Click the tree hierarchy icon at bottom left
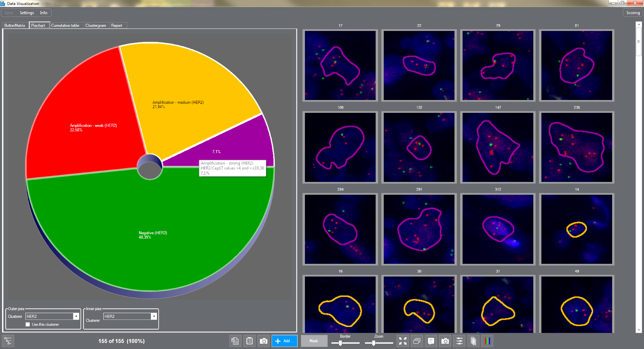644x349 pixels. [8, 341]
